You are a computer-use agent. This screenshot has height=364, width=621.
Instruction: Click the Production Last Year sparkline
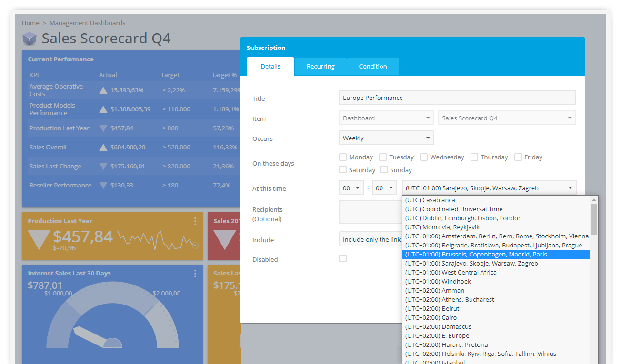click(x=158, y=239)
